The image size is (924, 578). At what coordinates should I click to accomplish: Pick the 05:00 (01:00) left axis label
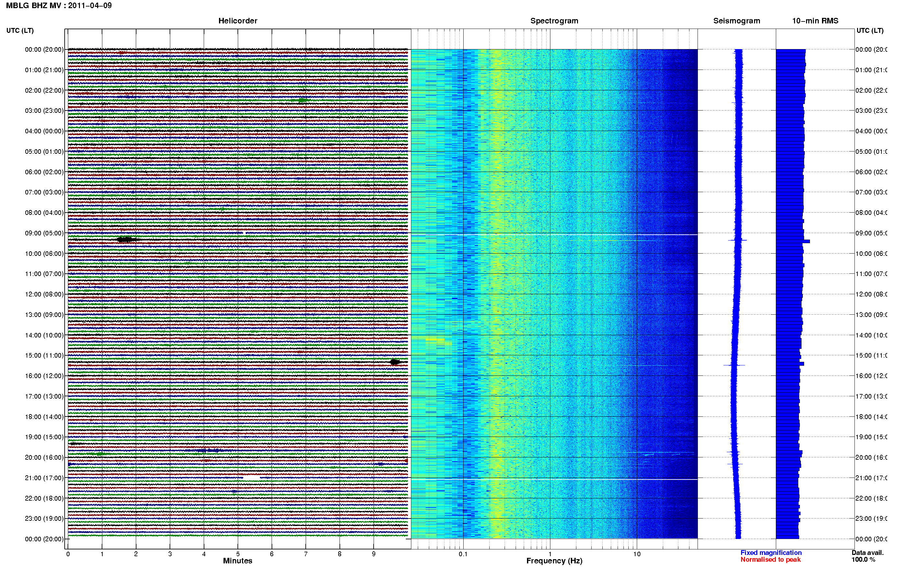[44, 151]
